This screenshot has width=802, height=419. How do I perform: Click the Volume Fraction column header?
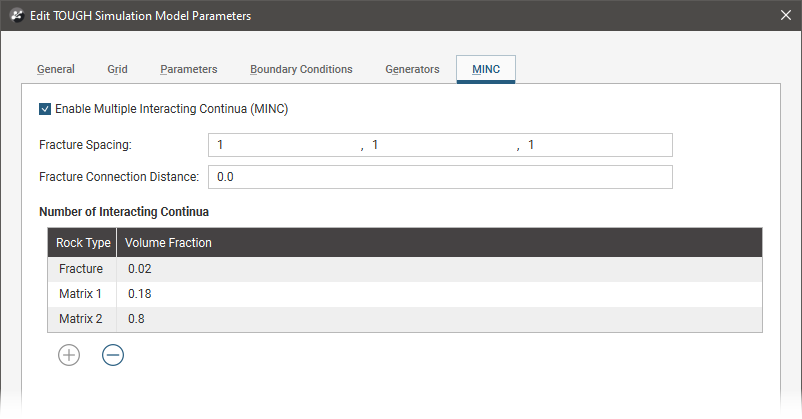tap(439, 242)
